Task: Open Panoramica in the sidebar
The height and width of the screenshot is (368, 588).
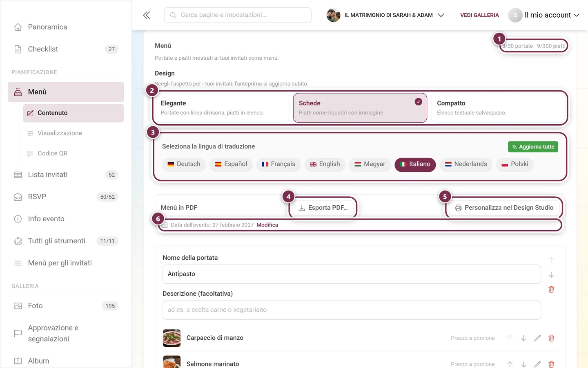Action: click(x=66, y=27)
